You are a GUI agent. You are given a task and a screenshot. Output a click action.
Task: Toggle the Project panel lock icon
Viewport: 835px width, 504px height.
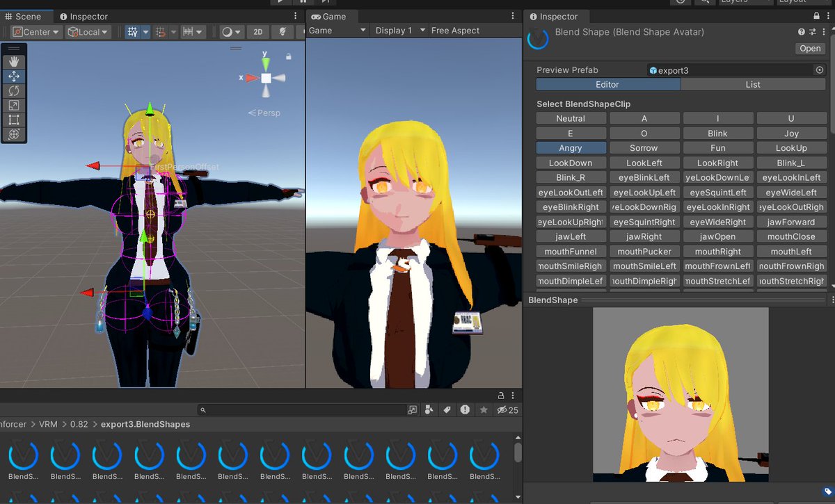tap(501, 396)
